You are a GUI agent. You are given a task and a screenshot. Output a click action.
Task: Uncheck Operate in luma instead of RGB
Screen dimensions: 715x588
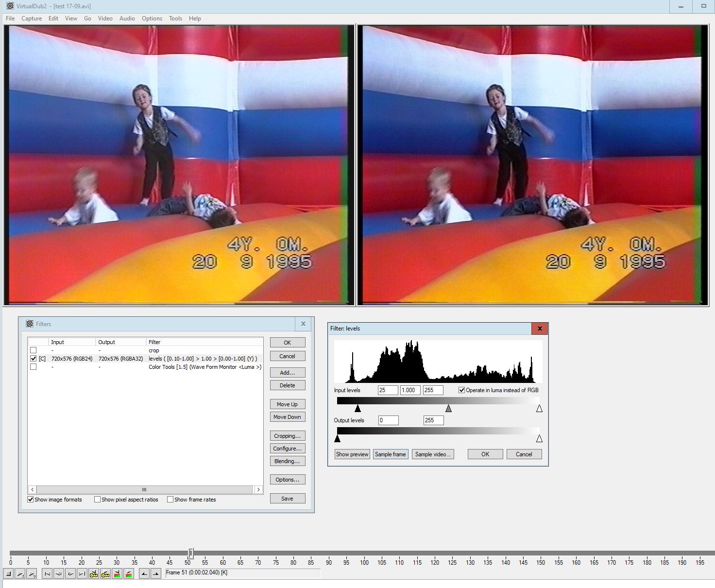pos(462,390)
